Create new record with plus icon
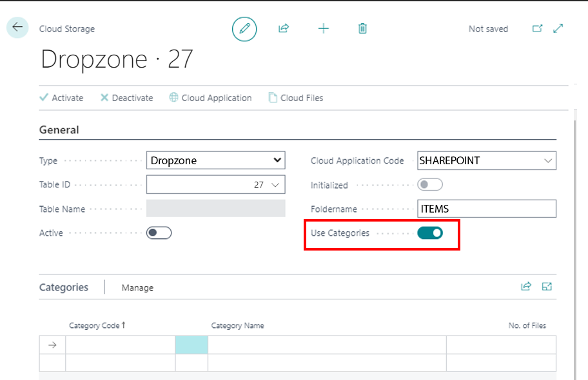This screenshot has height=380, width=588. point(323,28)
